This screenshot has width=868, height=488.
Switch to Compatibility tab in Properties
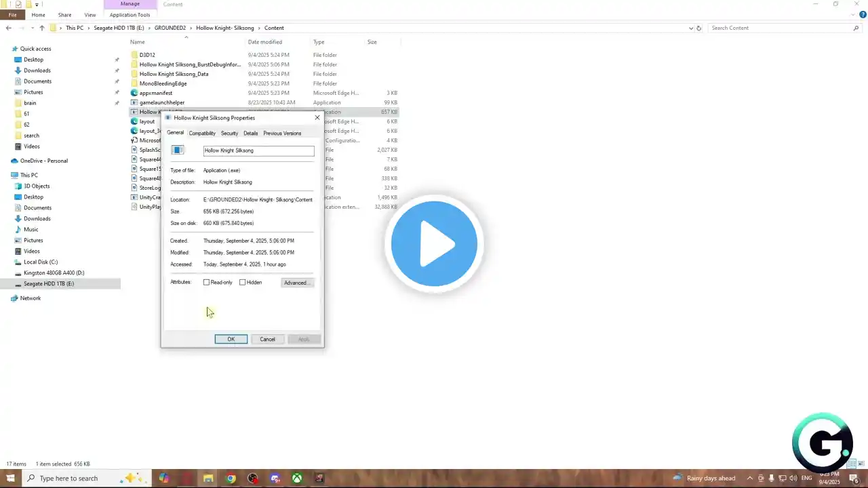coord(202,134)
